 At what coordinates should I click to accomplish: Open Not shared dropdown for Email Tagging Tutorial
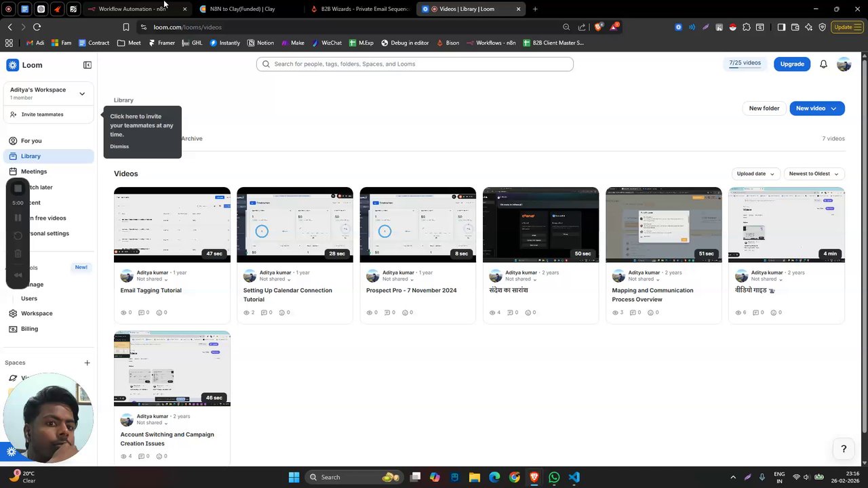click(x=153, y=279)
